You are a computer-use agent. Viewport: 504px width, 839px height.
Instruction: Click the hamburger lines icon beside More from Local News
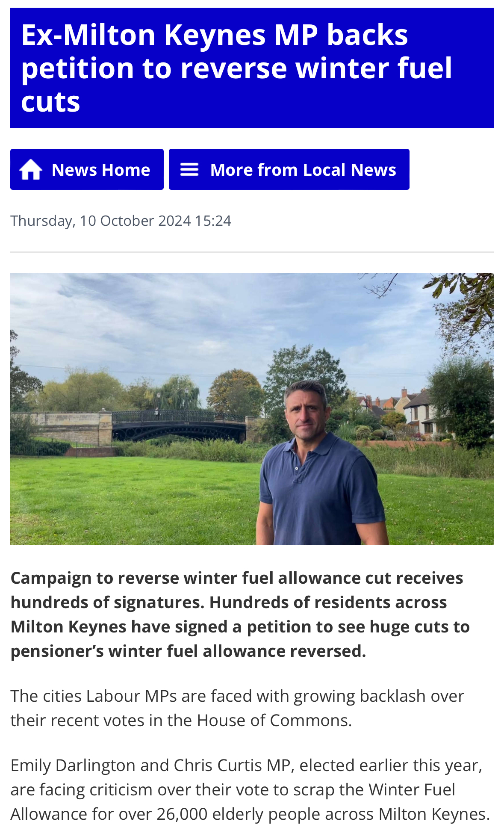pyautogui.click(x=189, y=170)
